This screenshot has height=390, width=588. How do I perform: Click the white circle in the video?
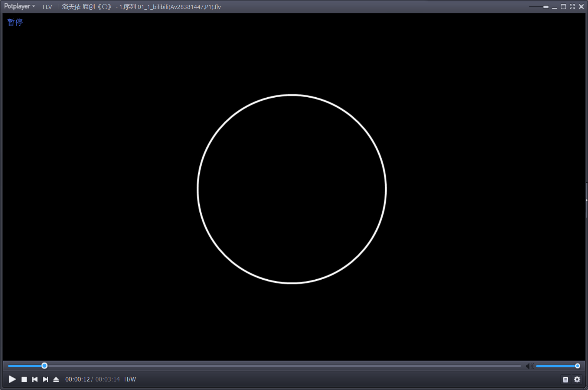coord(292,189)
